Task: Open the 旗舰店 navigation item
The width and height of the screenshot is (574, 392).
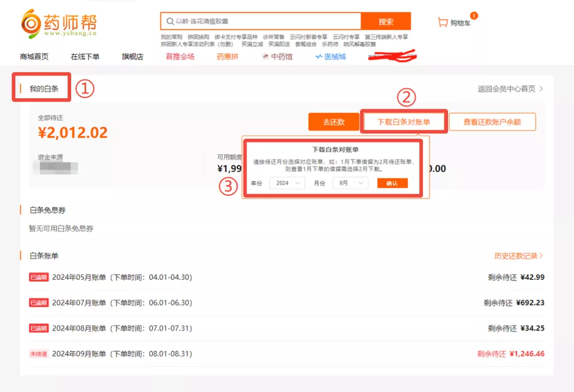Action: click(132, 57)
